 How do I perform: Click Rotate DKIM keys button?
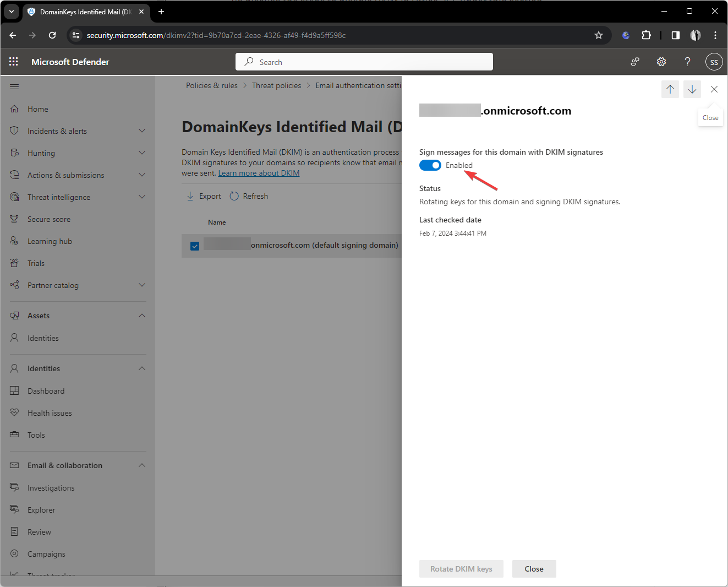point(461,569)
